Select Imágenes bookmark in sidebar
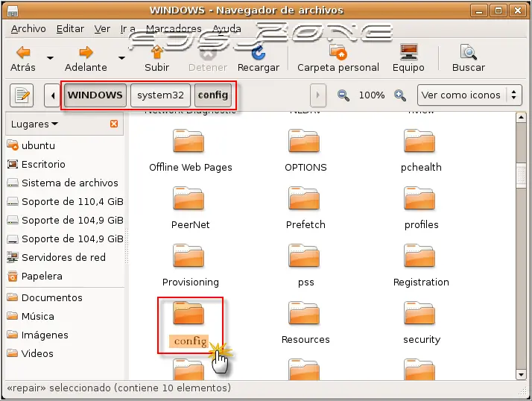Viewport: 532px width, 401px height. pos(65,335)
